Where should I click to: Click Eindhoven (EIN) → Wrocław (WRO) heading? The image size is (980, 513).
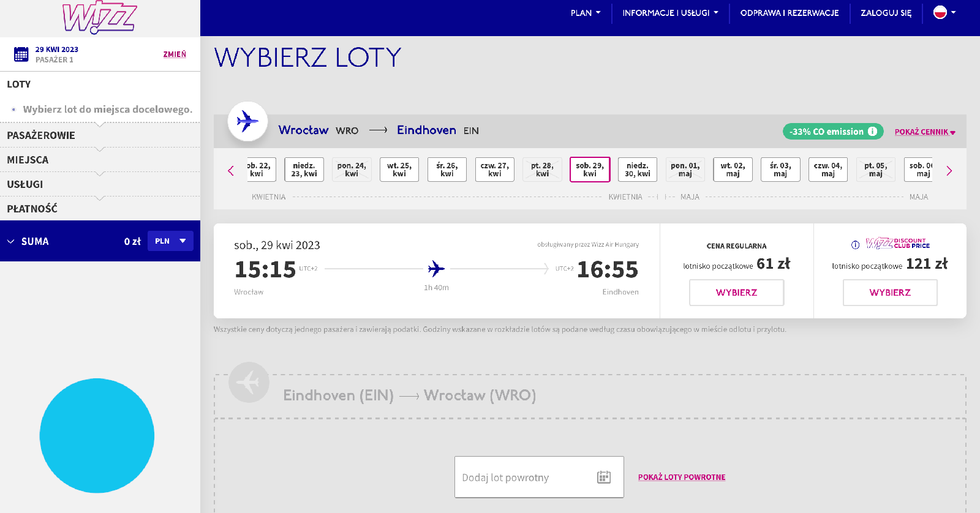point(409,395)
